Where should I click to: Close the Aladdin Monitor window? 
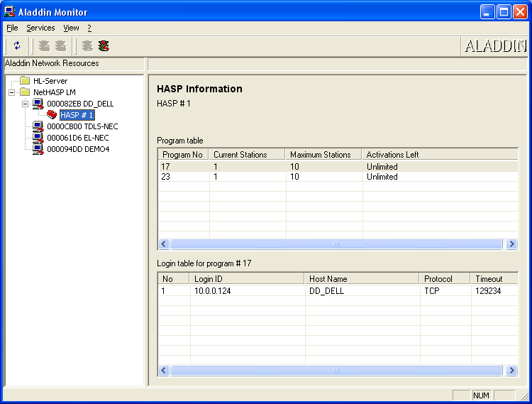[520, 12]
